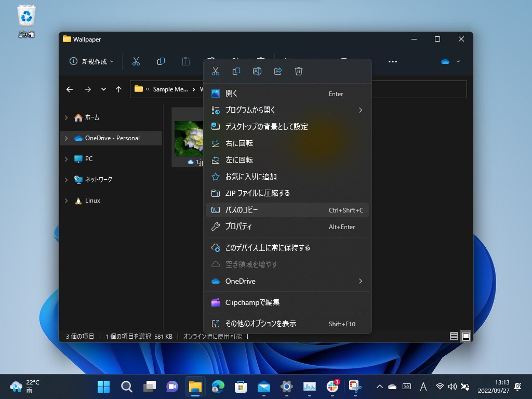Click the back navigation arrow
This screenshot has height=399, width=532.
click(x=69, y=89)
